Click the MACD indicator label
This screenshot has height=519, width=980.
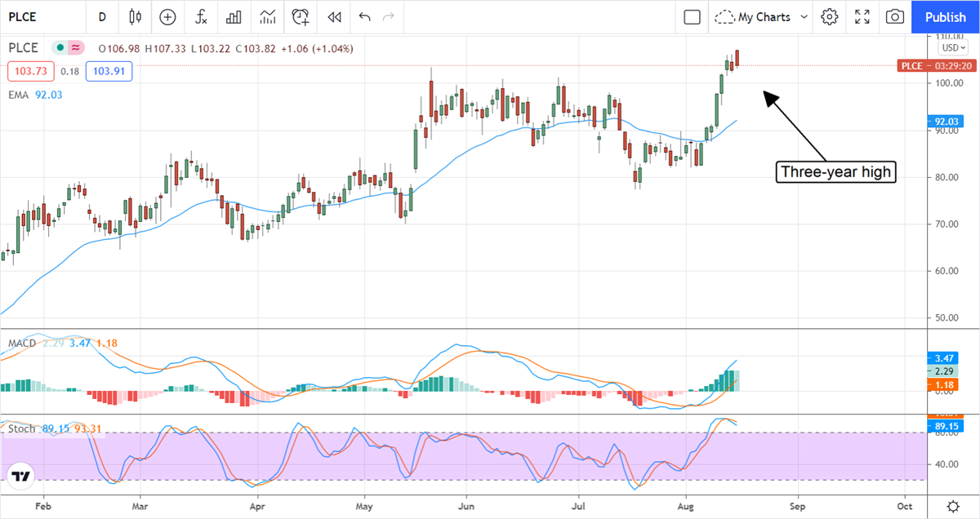[22, 343]
